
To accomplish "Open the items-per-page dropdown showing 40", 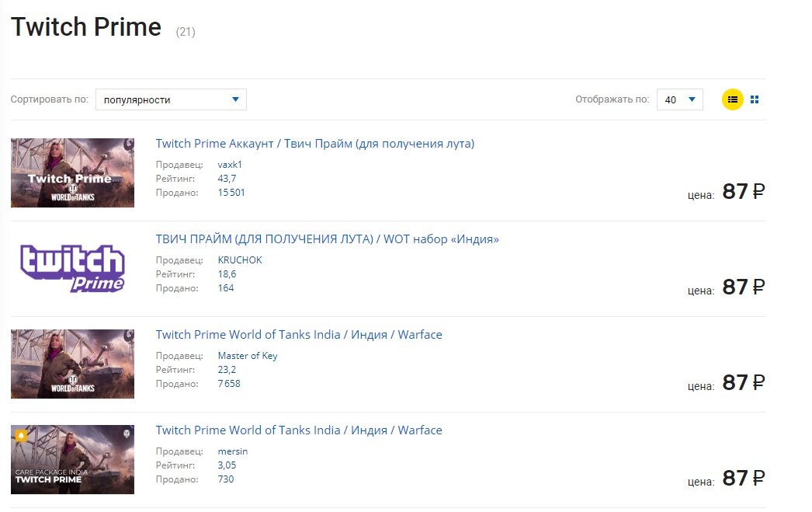I will [679, 99].
